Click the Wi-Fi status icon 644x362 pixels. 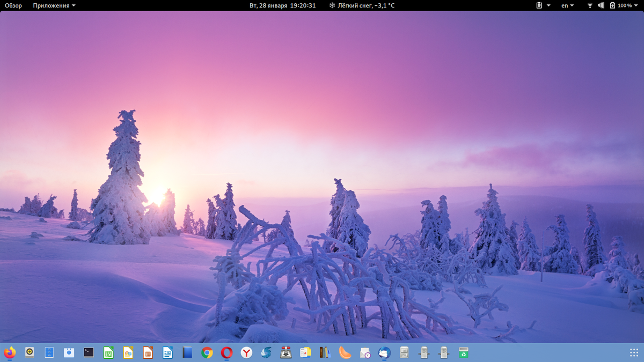[x=590, y=5]
